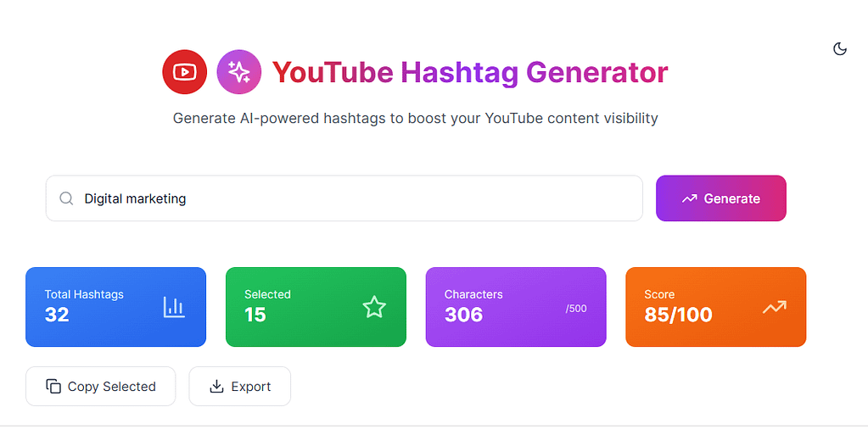Click the Characters count 306
The height and width of the screenshot is (435, 868).
coord(463,315)
